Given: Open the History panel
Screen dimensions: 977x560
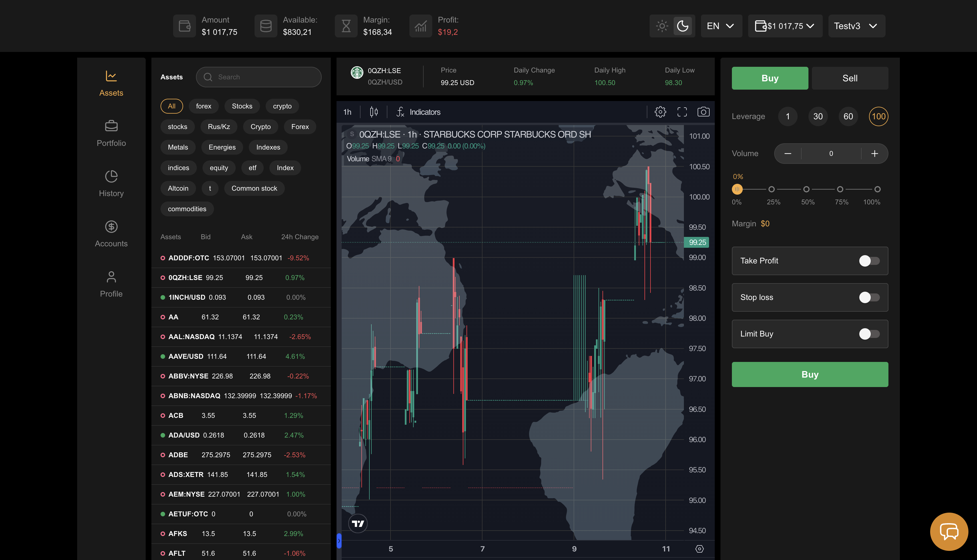Looking at the screenshot, I should [x=111, y=183].
